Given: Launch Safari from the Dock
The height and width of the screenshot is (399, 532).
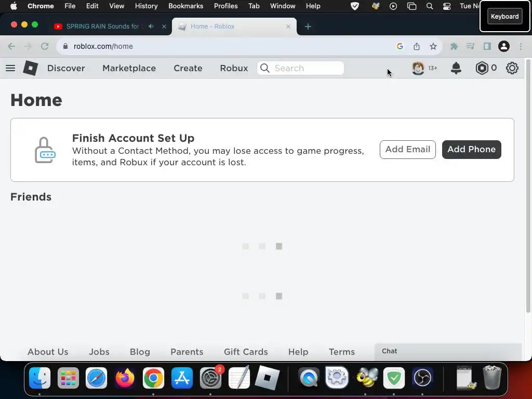Looking at the screenshot, I should click(96, 378).
